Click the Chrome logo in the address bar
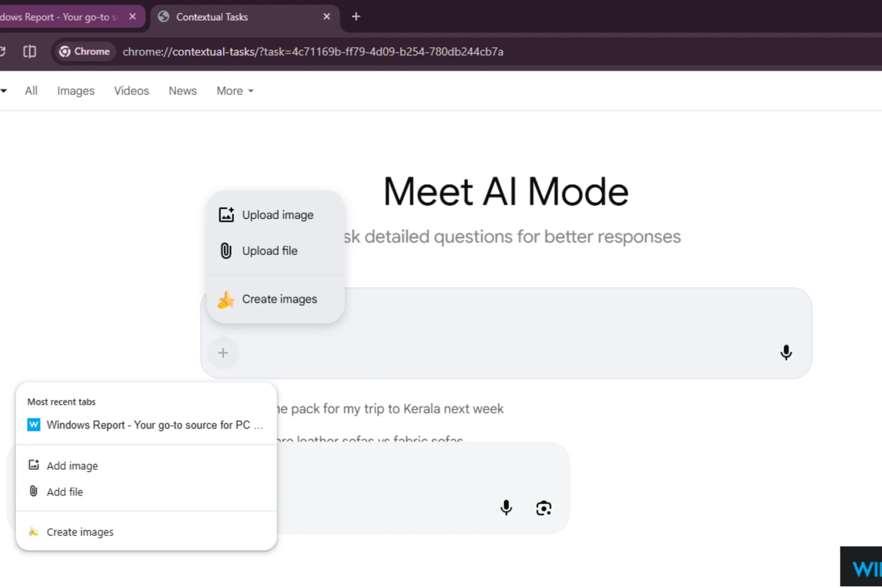 click(x=65, y=51)
